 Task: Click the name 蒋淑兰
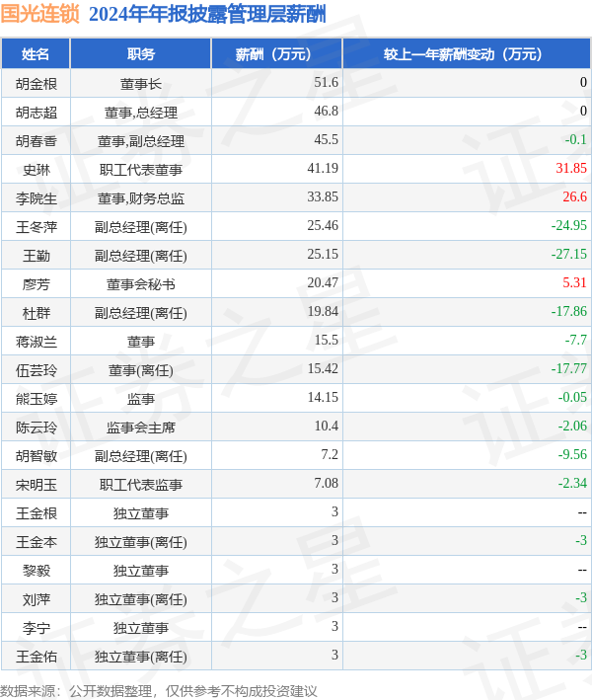tap(37, 341)
